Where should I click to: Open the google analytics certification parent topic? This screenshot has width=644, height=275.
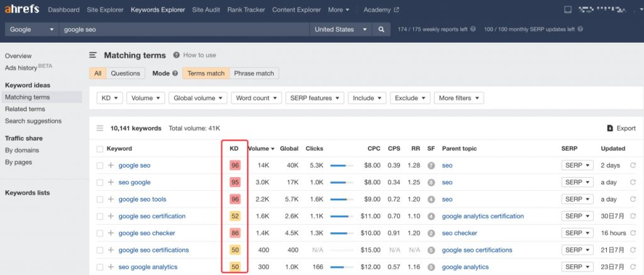click(483, 216)
